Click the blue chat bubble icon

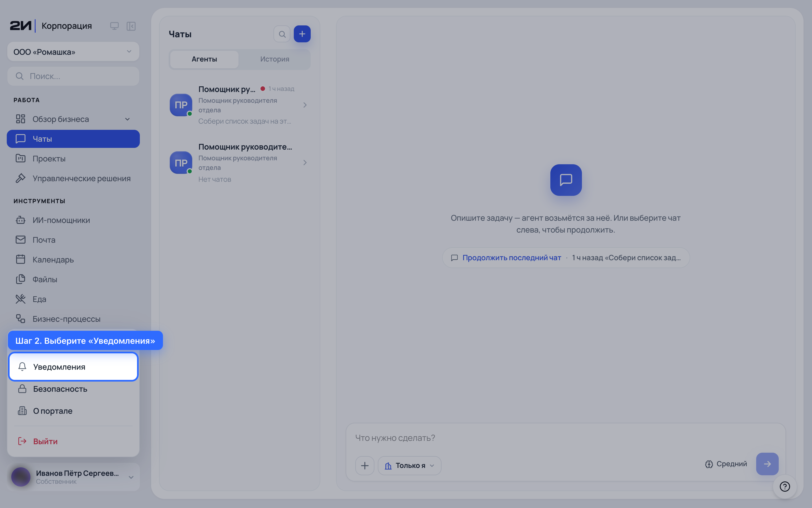(x=566, y=180)
